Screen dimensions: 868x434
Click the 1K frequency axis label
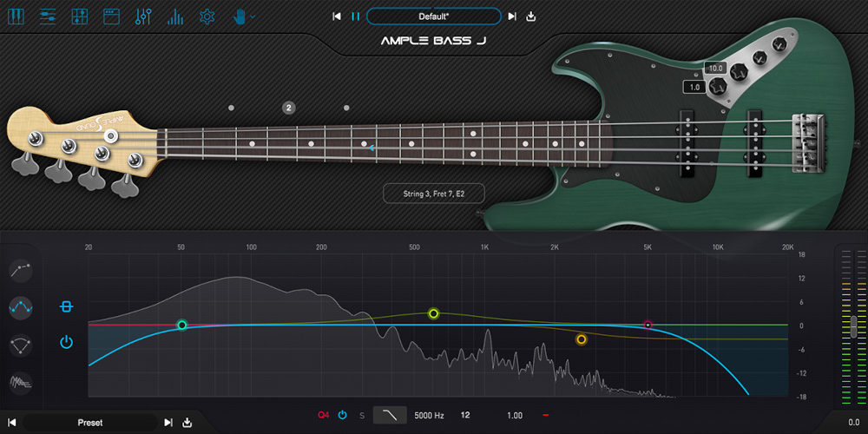click(x=484, y=247)
